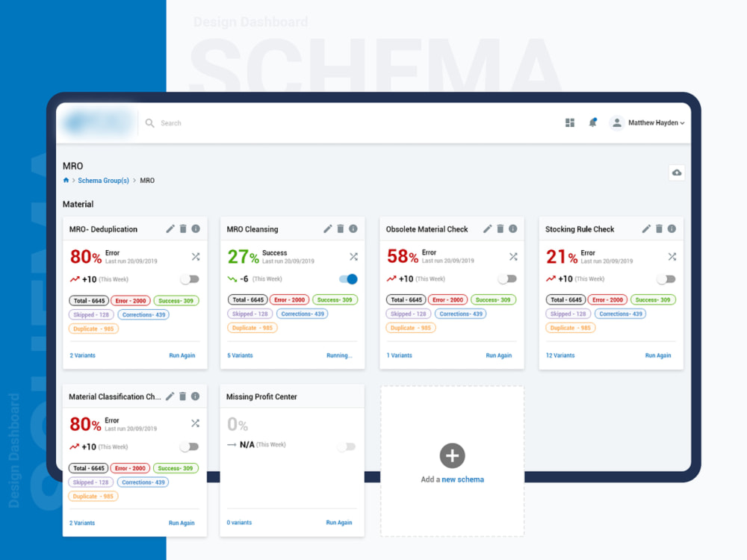The height and width of the screenshot is (560, 747).
Task: Enable the toggle on MRO- Deduplication card
Action: [x=190, y=277]
